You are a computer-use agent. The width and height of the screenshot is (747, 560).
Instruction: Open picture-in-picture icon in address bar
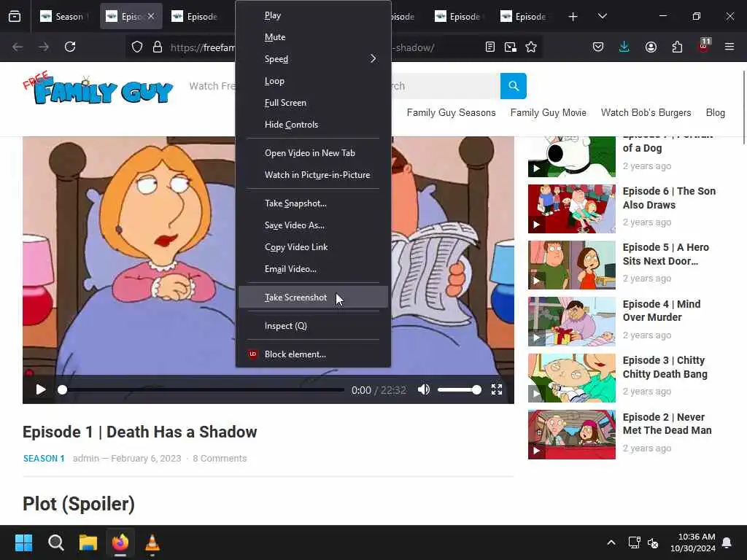pyautogui.click(x=510, y=47)
